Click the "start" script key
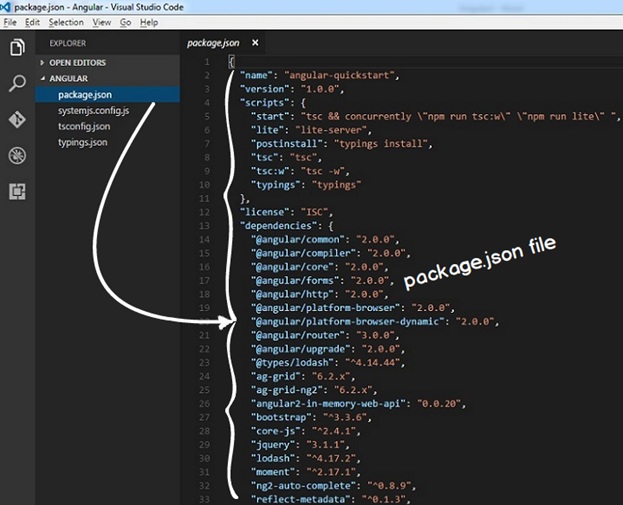 270,116
